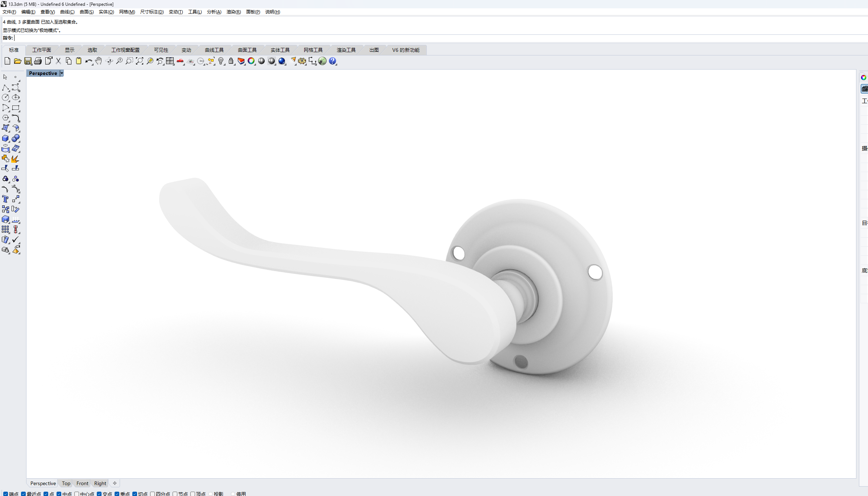
Task: Open the 文件(F) menu
Action: click(x=9, y=12)
